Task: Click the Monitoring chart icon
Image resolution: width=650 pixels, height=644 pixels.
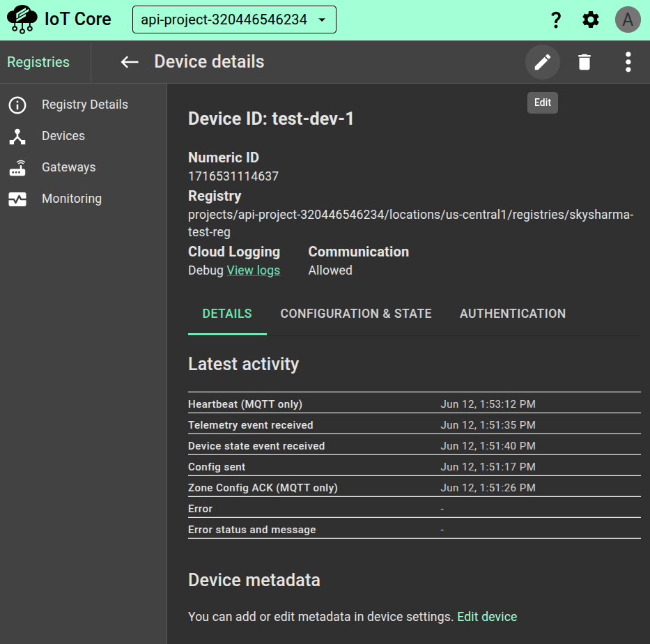Action: 17,199
